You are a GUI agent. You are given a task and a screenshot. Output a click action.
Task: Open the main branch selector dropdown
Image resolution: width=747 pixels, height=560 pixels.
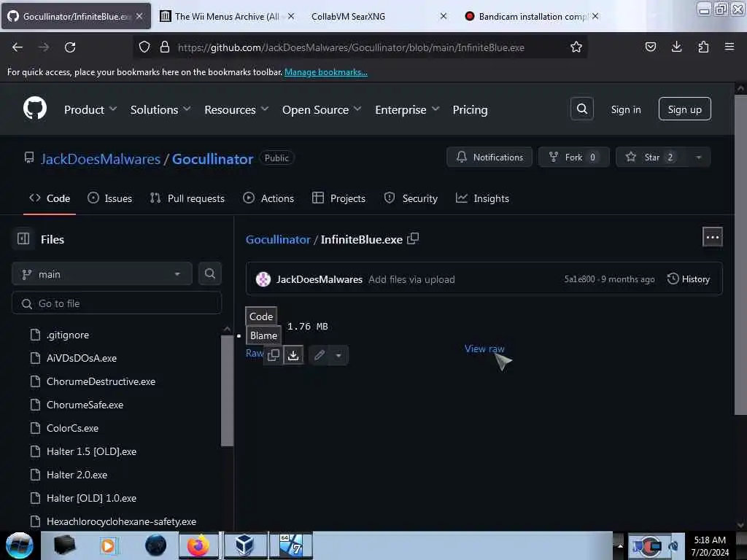(102, 274)
